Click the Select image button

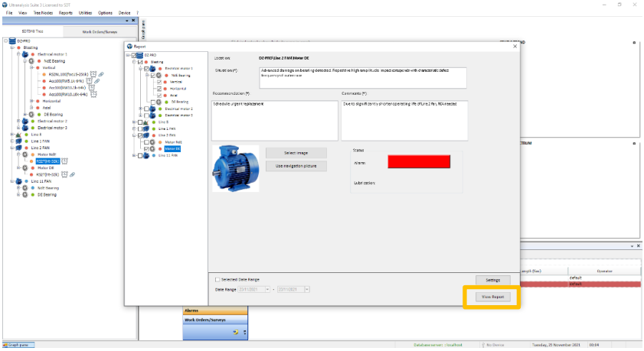pos(296,153)
